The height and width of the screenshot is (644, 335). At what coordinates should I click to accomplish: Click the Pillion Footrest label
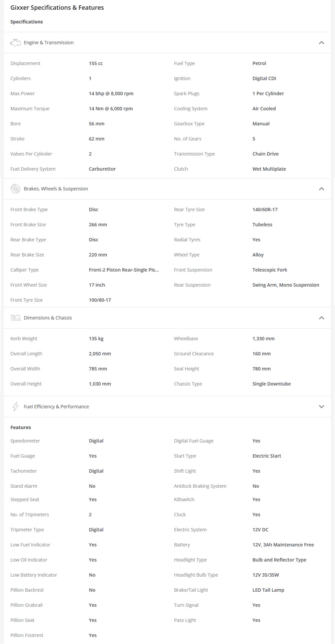tap(27, 635)
